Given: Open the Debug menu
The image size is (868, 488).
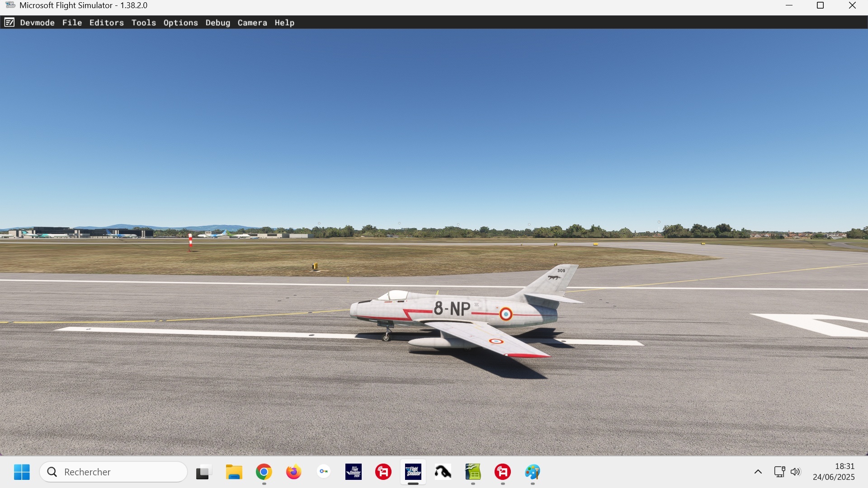Looking at the screenshot, I should pos(217,23).
